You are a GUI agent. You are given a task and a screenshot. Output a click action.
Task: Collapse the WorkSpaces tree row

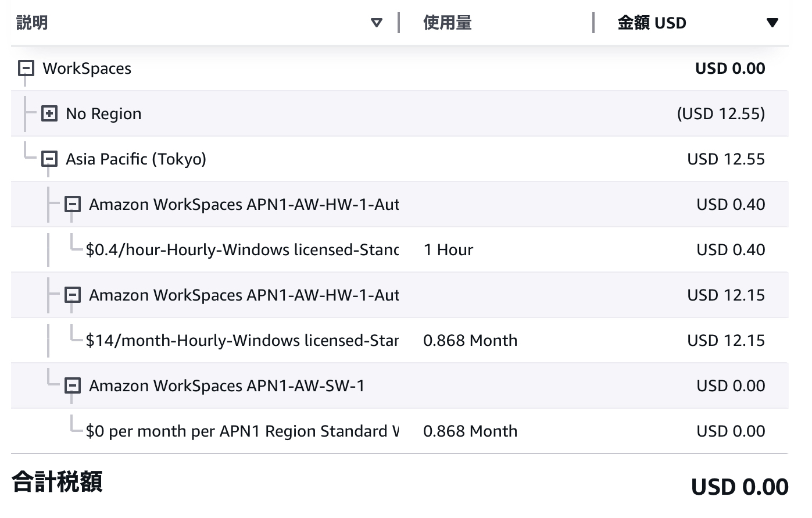26,69
